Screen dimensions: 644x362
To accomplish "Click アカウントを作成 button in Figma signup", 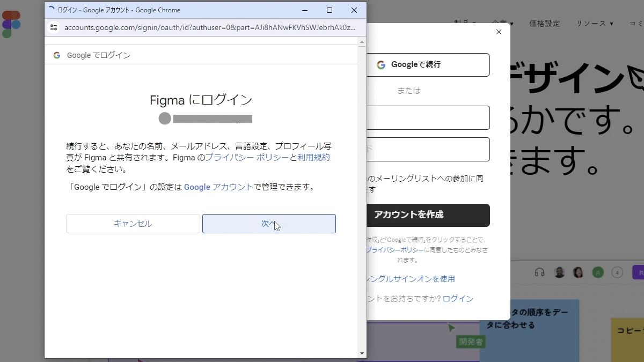I will click(428, 215).
